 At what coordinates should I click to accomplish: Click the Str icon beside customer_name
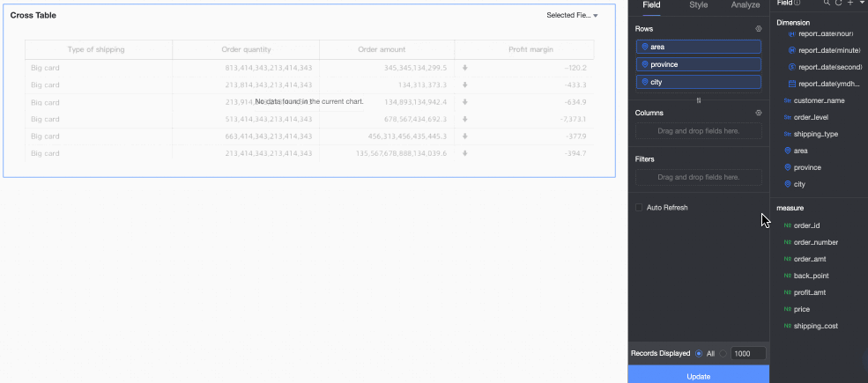click(x=788, y=101)
